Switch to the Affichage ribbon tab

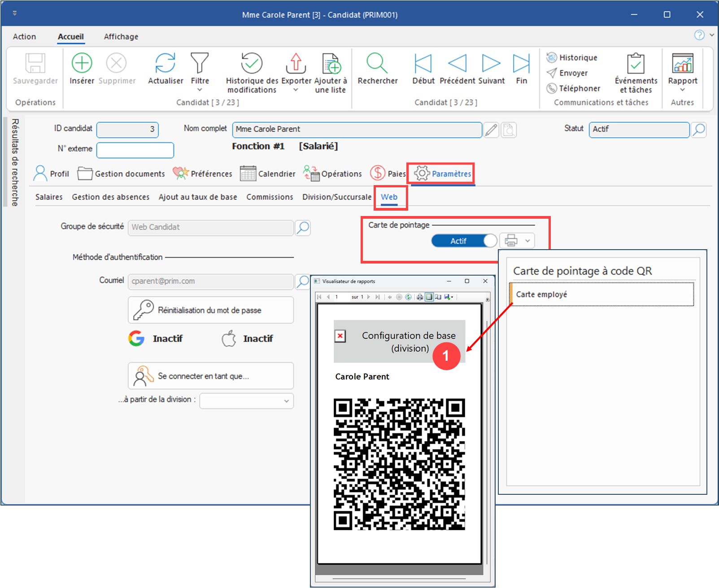pos(121,37)
